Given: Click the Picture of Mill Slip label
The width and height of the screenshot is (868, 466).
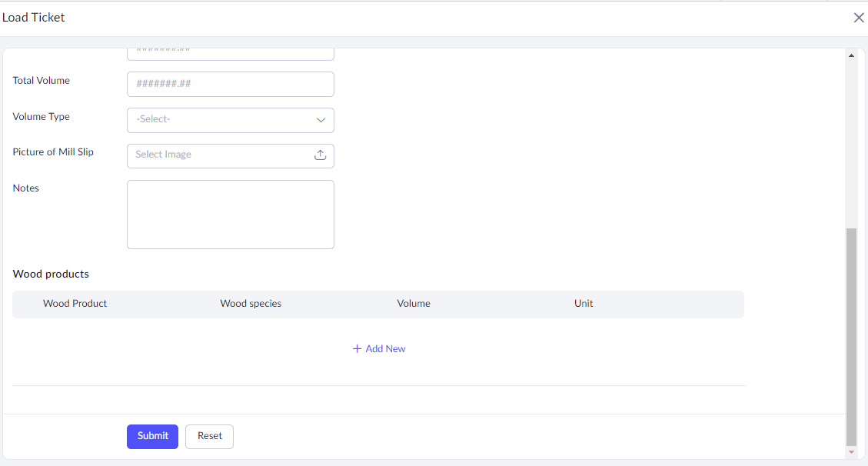Looking at the screenshot, I should [53, 152].
